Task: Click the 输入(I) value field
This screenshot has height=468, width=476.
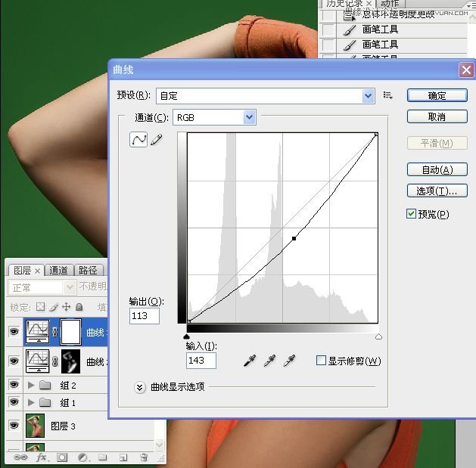Action: coord(201,361)
